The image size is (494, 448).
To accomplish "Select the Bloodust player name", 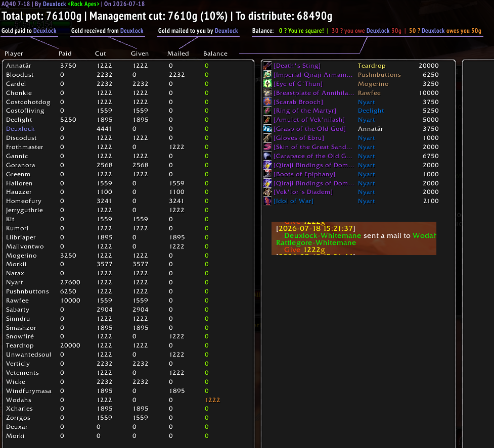I will (20, 75).
